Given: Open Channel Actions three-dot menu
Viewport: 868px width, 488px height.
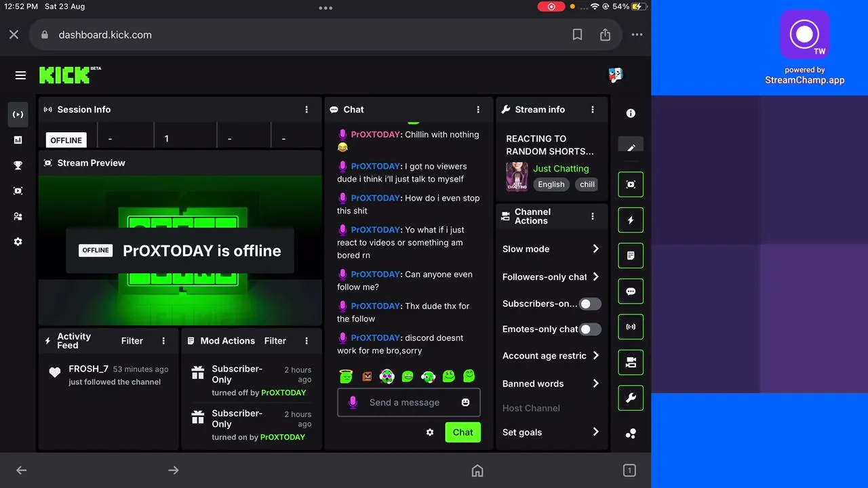Looking at the screenshot, I should click(593, 216).
